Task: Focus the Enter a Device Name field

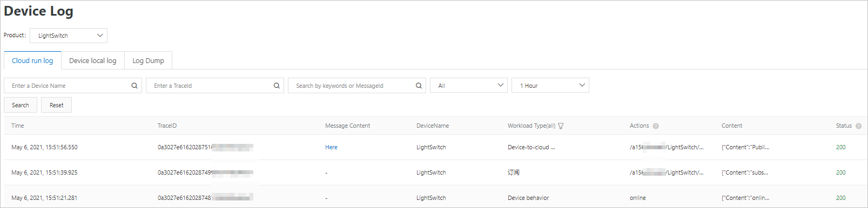Action: (x=73, y=86)
